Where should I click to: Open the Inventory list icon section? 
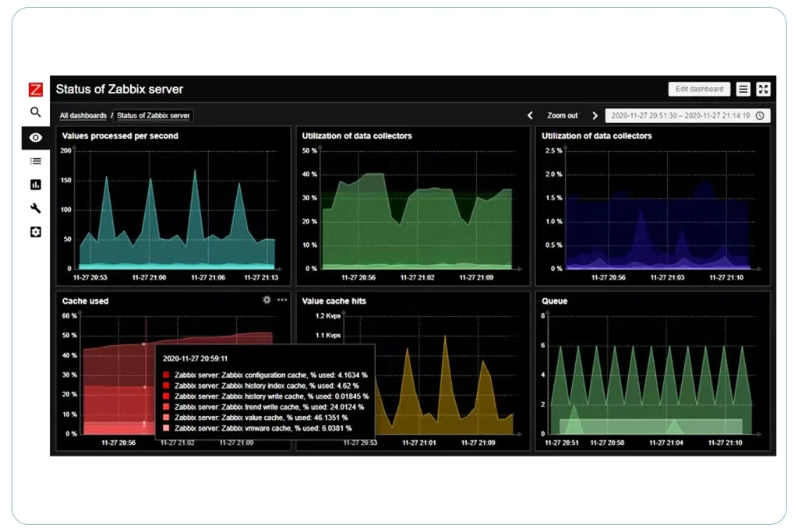pos(36,161)
